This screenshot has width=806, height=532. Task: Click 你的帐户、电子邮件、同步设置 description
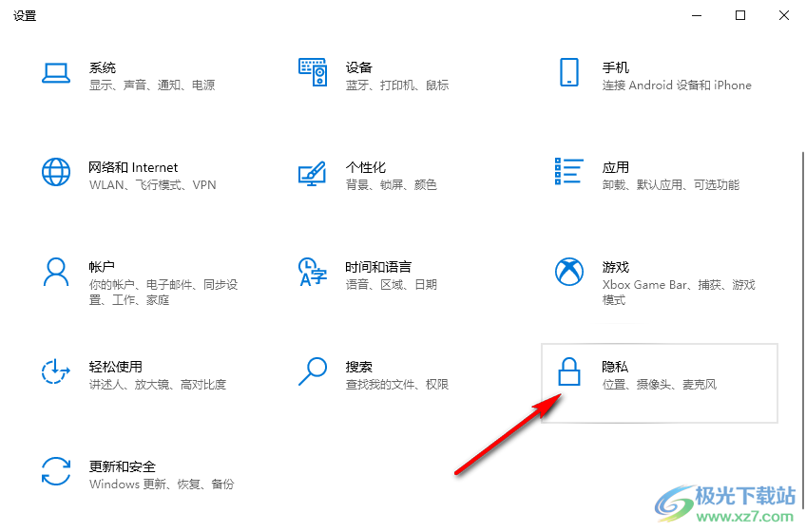pyautogui.click(x=163, y=292)
